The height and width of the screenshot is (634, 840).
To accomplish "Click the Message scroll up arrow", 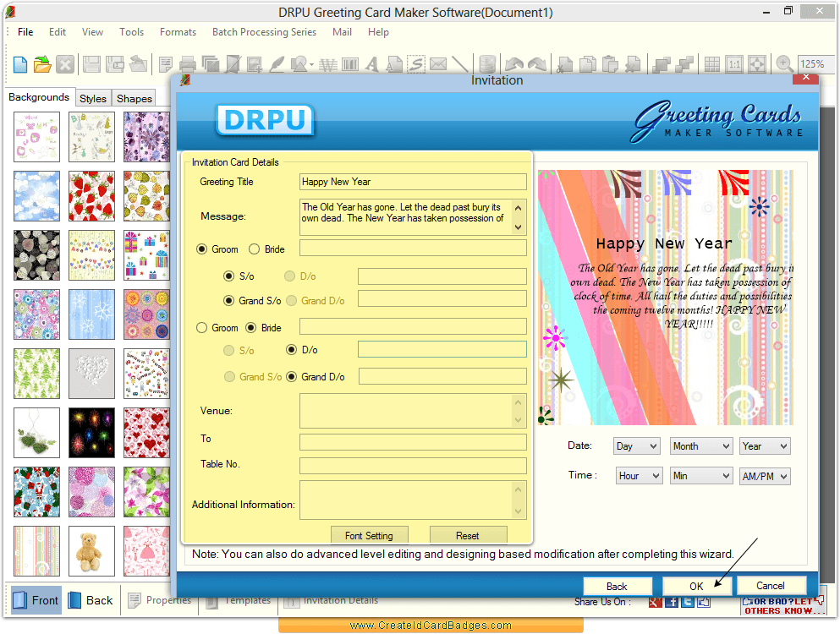I will [518, 208].
